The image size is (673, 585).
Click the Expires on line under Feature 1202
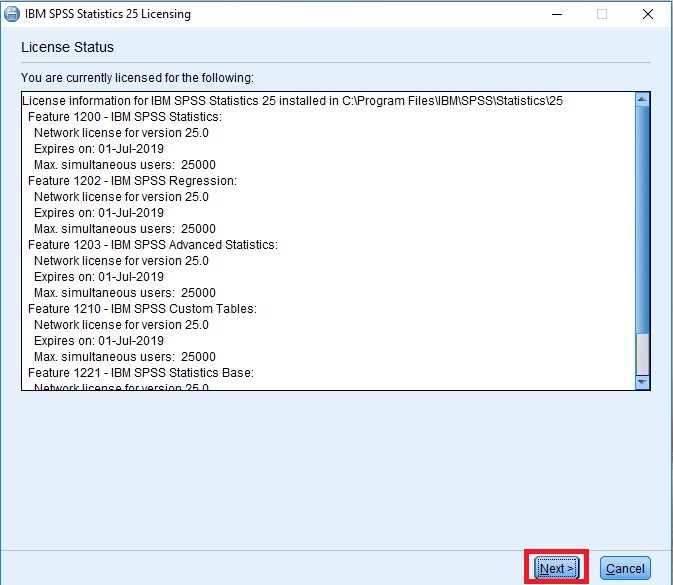pos(98,213)
